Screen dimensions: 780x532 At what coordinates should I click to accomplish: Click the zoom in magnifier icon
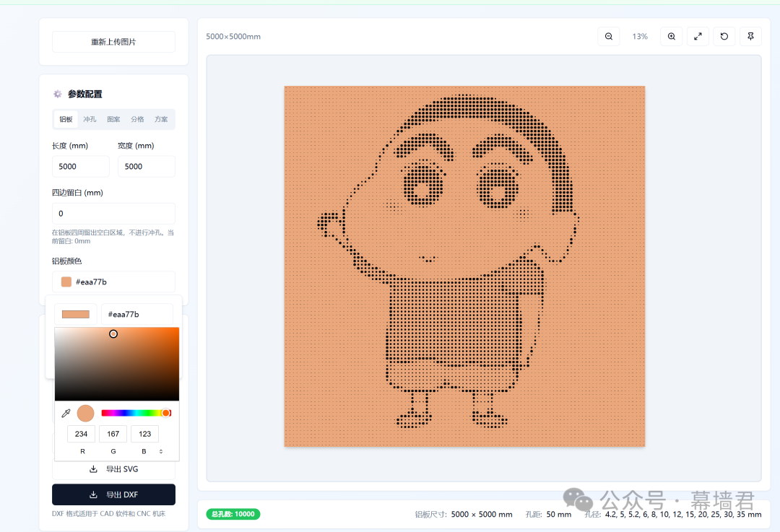click(x=671, y=36)
